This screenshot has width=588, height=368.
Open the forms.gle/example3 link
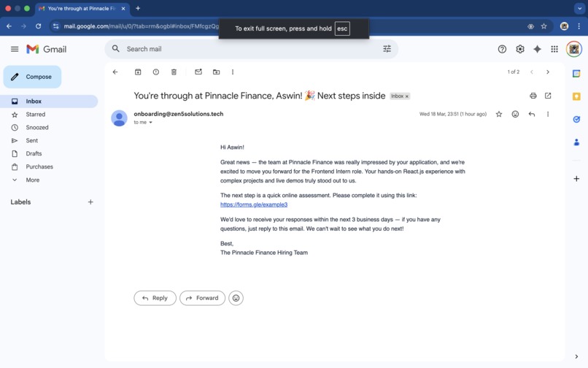254,204
